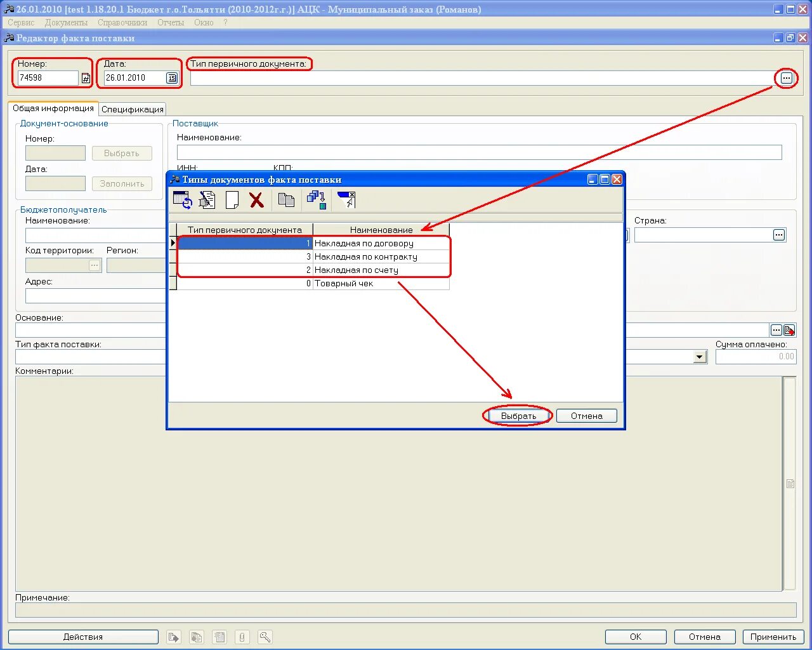Click the bottom Отмена button of the editor
This screenshot has height=650, width=812.
[x=705, y=637]
